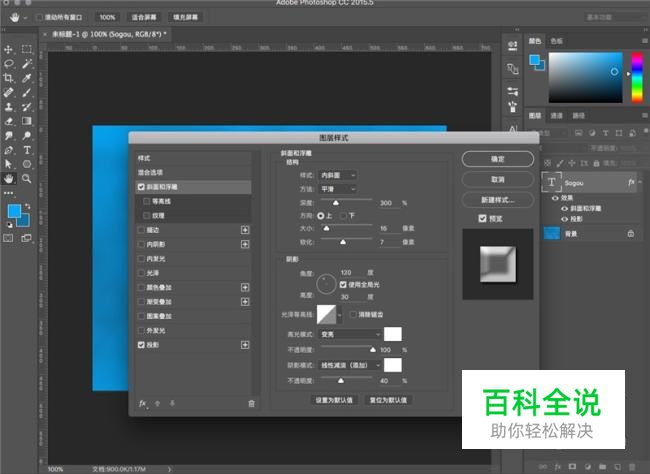Screen dimensions: 650x474
Task: Click the 新建样式... button
Action: (x=497, y=200)
